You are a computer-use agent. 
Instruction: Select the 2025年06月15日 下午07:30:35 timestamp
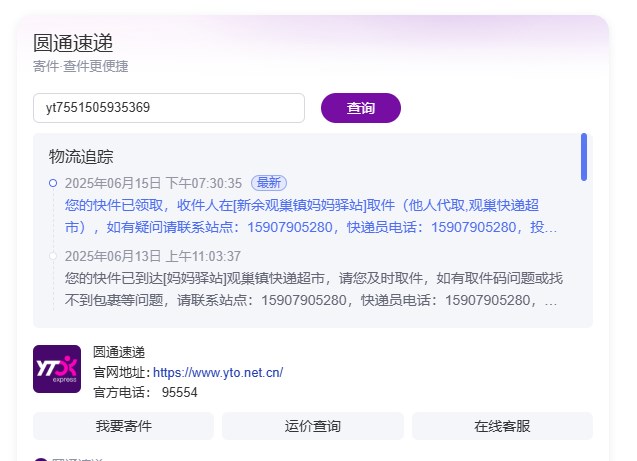(x=153, y=183)
